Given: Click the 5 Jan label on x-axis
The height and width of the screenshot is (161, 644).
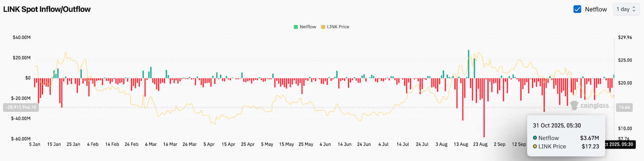Looking at the screenshot, I should [35, 144].
